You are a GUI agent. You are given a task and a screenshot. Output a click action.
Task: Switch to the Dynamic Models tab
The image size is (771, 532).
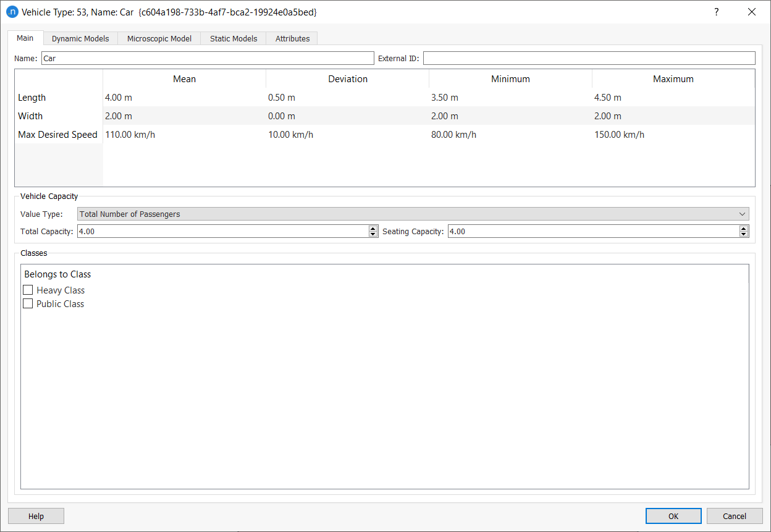point(80,38)
